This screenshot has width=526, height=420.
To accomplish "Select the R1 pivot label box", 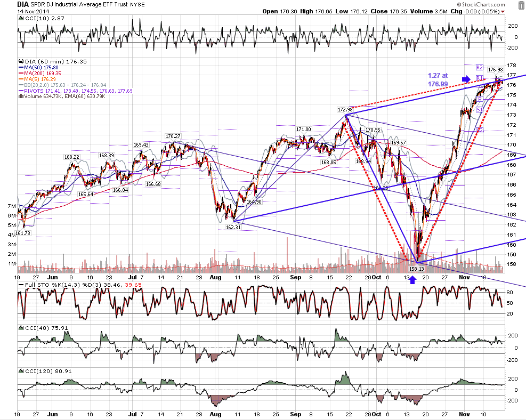I will pos(480,78).
